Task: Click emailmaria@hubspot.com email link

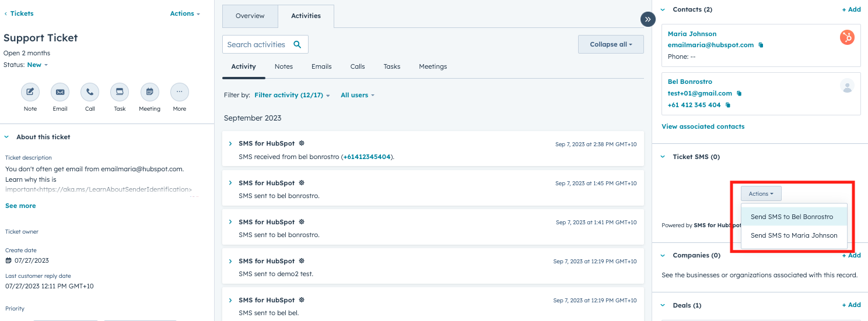Action: coord(711,45)
